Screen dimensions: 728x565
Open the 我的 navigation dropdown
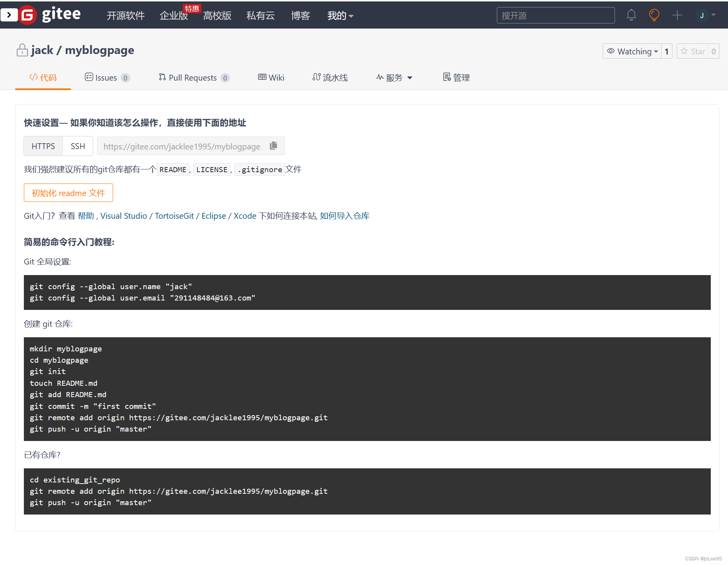[x=340, y=16]
